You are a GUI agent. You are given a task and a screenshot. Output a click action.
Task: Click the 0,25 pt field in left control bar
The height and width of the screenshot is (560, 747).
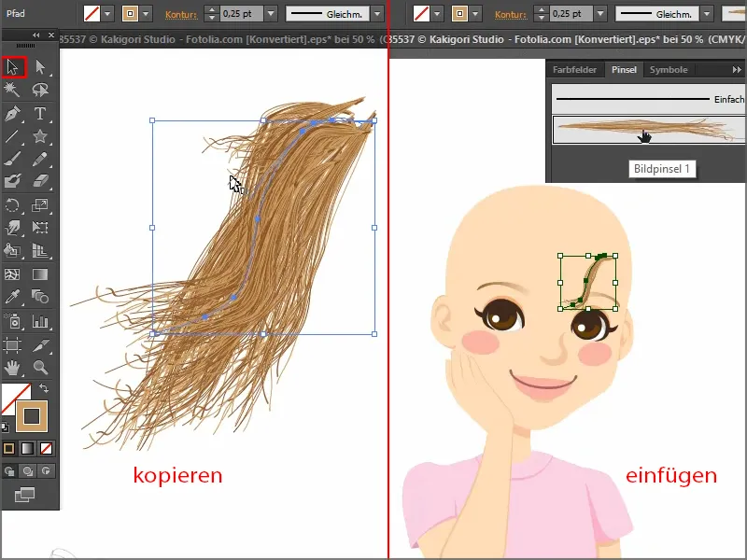pyautogui.click(x=242, y=14)
